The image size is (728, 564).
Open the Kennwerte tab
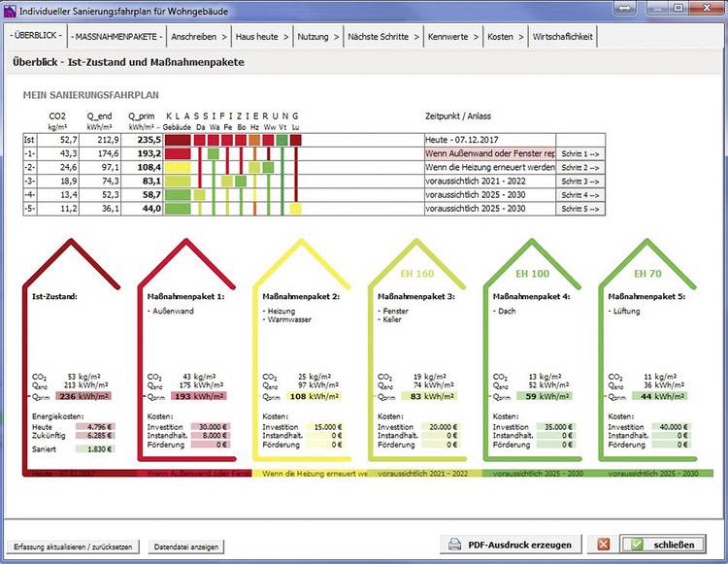pyautogui.click(x=453, y=37)
